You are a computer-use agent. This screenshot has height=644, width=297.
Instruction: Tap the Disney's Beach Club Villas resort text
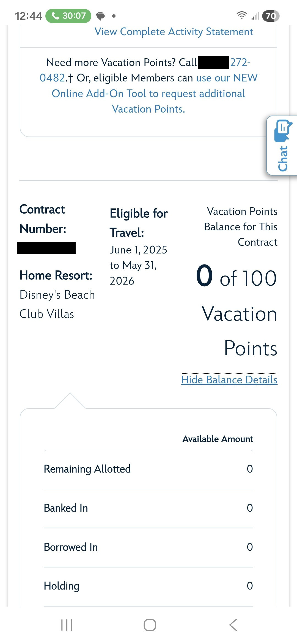click(x=57, y=304)
